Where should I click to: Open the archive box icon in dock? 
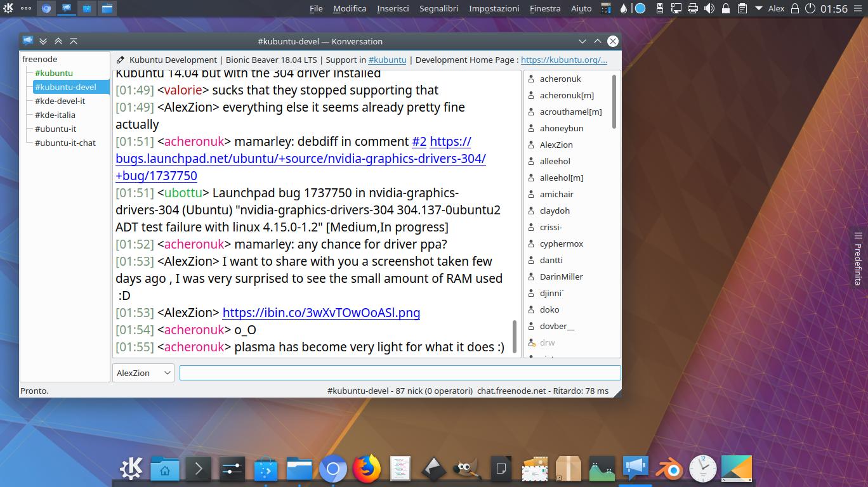click(568, 469)
